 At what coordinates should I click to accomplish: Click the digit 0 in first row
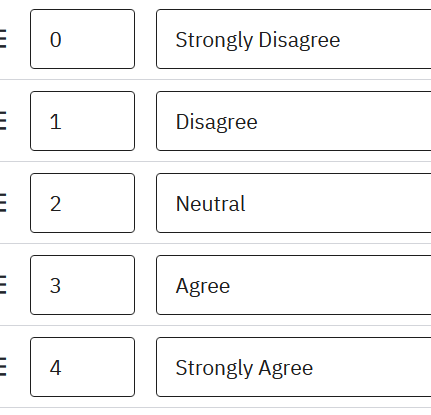coord(55,40)
